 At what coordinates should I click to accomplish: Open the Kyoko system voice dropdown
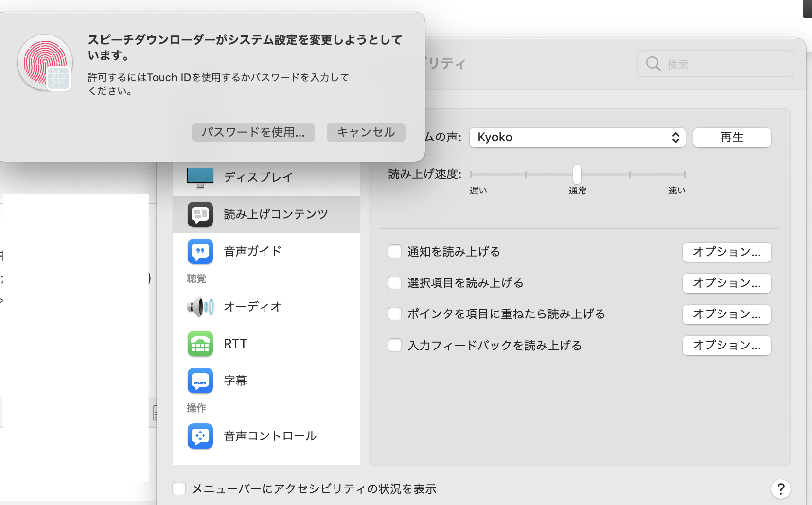coord(577,138)
